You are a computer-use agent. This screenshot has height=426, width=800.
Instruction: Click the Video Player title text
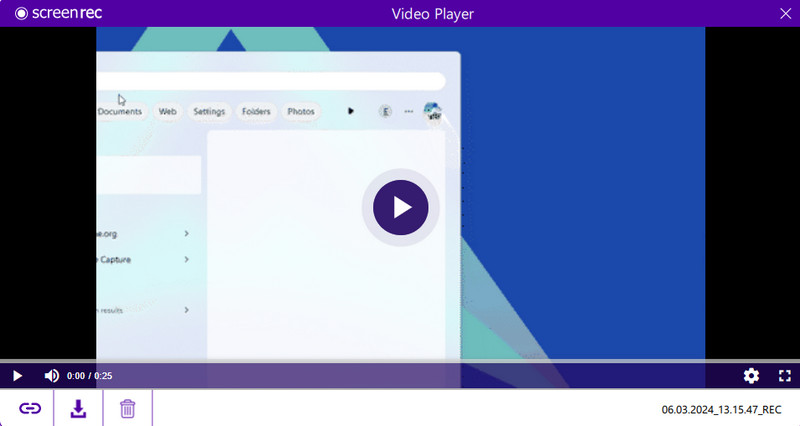[433, 14]
